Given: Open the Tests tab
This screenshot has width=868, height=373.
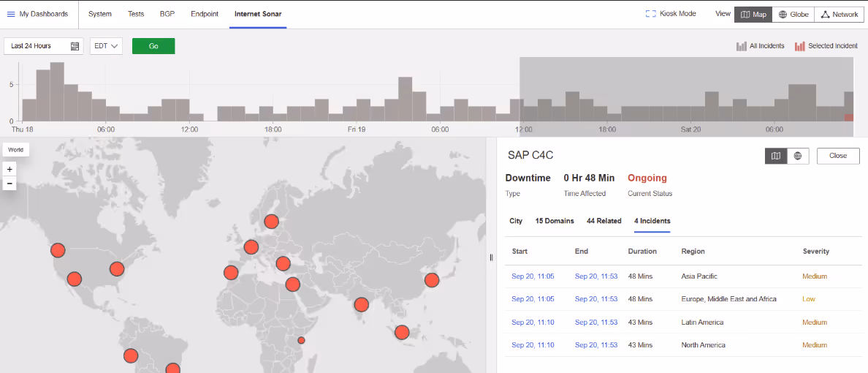Looking at the screenshot, I should (136, 14).
